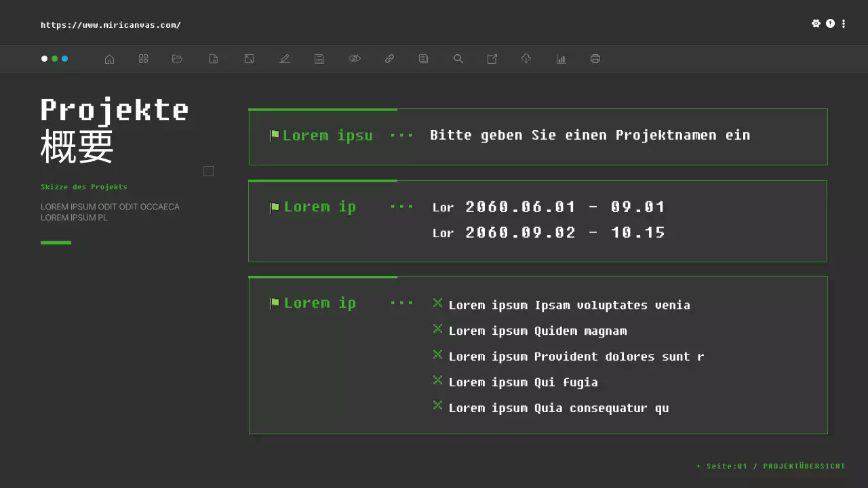
Task: Click 'Bitte geben Sie einen Projektnamen ein' field
Action: 590,136
